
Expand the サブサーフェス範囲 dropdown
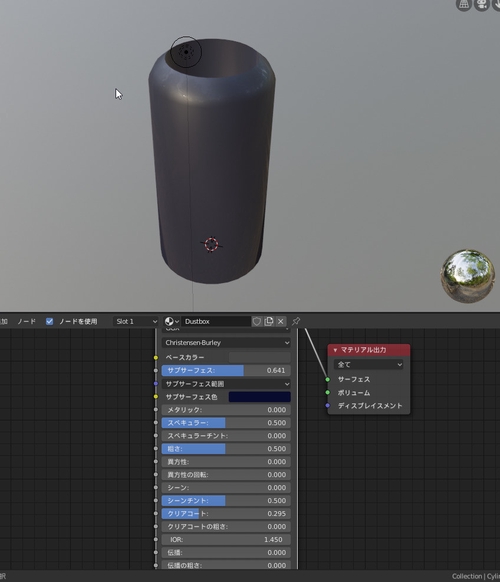(x=226, y=384)
